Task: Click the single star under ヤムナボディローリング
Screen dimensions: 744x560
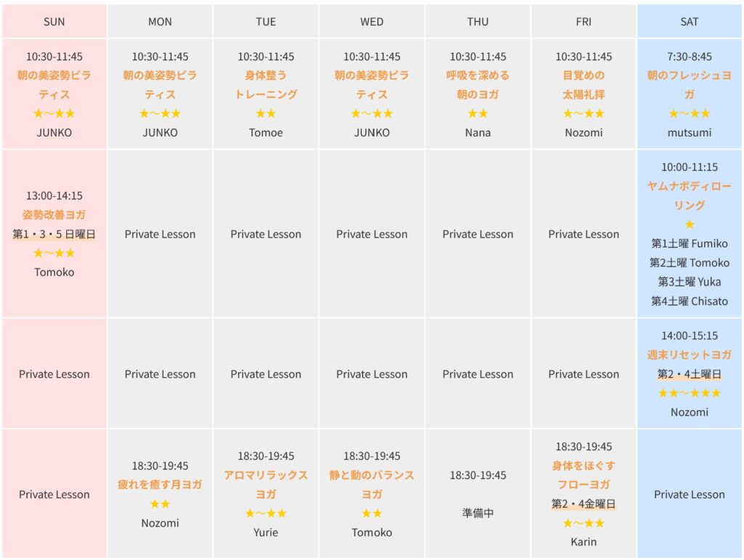Action: (689, 224)
